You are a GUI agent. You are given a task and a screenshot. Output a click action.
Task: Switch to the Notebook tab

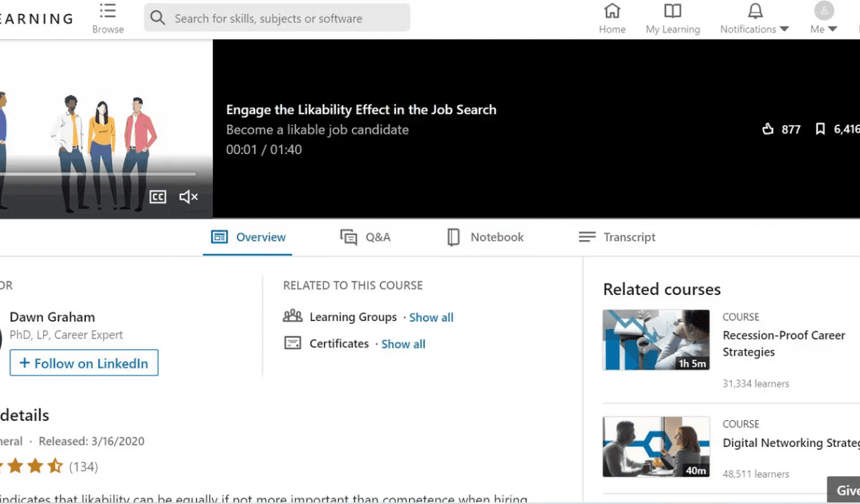tap(486, 237)
